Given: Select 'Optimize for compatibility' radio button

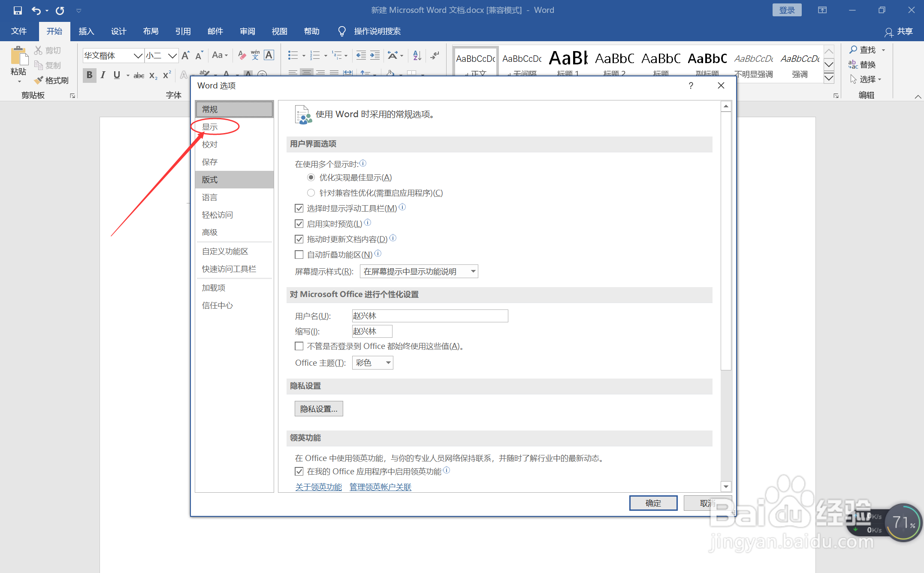Looking at the screenshot, I should click(311, 193).
